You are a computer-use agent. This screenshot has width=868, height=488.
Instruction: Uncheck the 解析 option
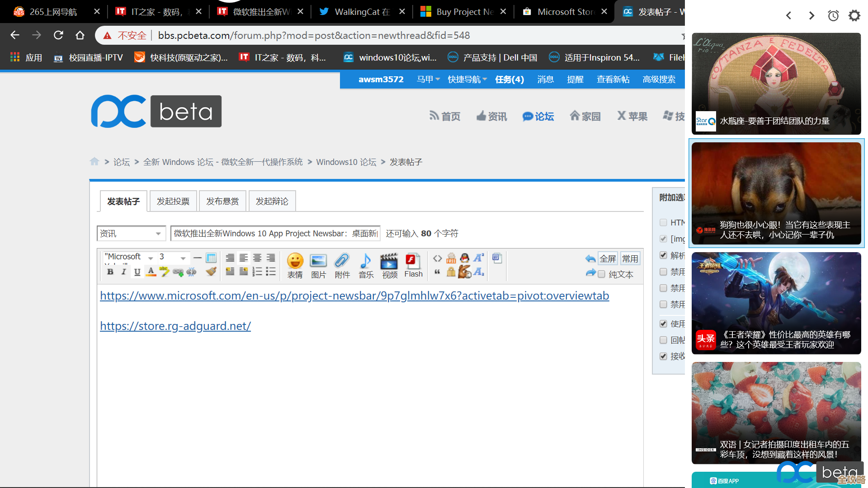coord(663,255)
